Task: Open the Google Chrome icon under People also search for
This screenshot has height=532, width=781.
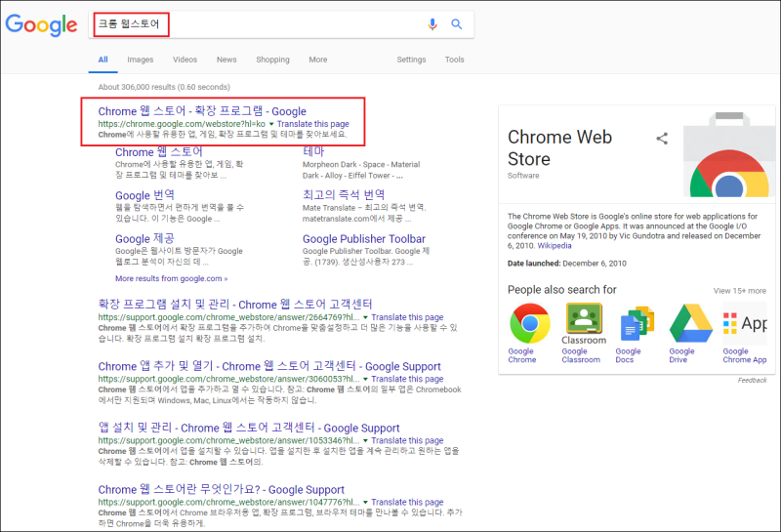Action: pyautogui.click(x=529, y=324)
